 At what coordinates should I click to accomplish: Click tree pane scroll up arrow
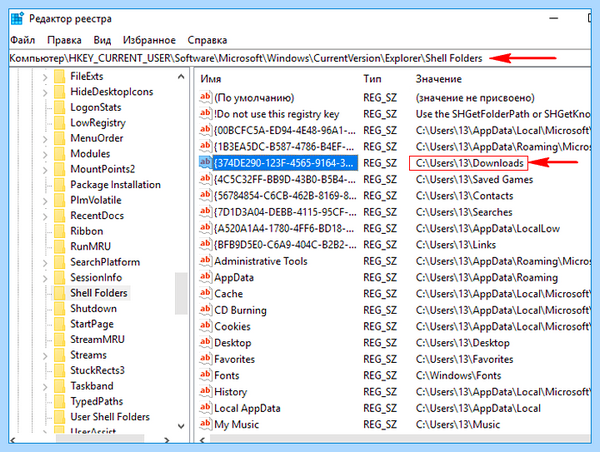[181, 77]
